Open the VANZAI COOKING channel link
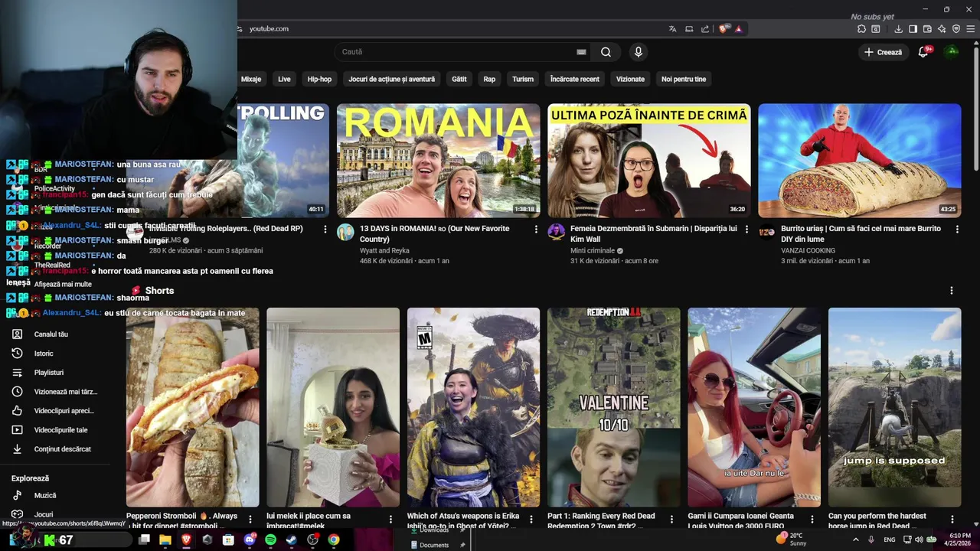 pos(808,250)
